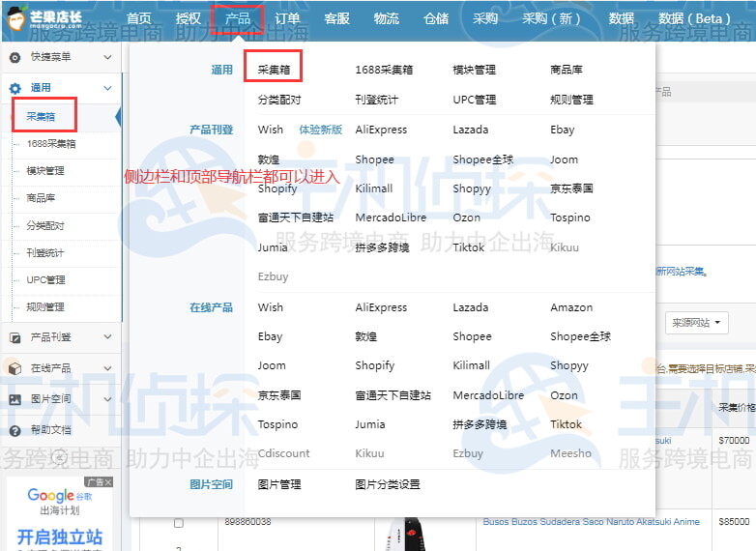Select 分类配对 in the left sidebar
The width and height of the screenshot is (756, 551).
click(45, 225)
